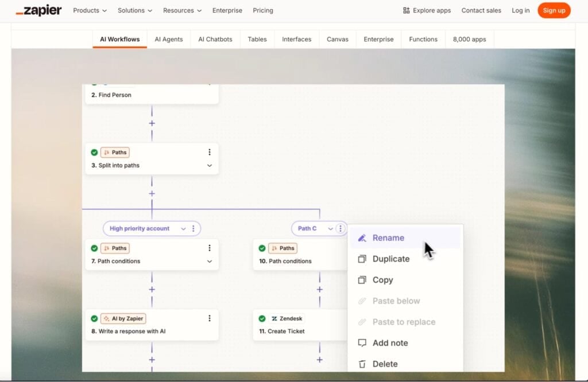
Task: Expand the '7. Path conditions' chevron
Action: [209, 262]
